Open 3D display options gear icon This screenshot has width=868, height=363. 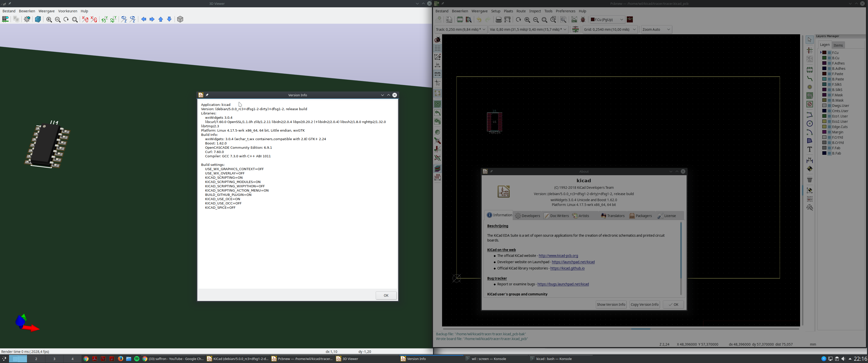[x=27, y=19]
